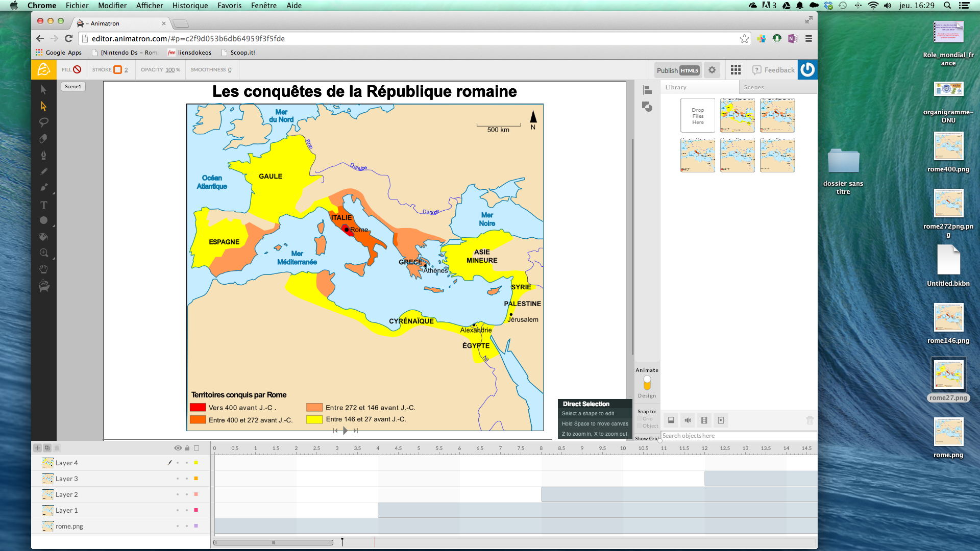The image size is (980, 551).
Task: Toggle visibility dot of Layer 1
Action: pos(178,510)
